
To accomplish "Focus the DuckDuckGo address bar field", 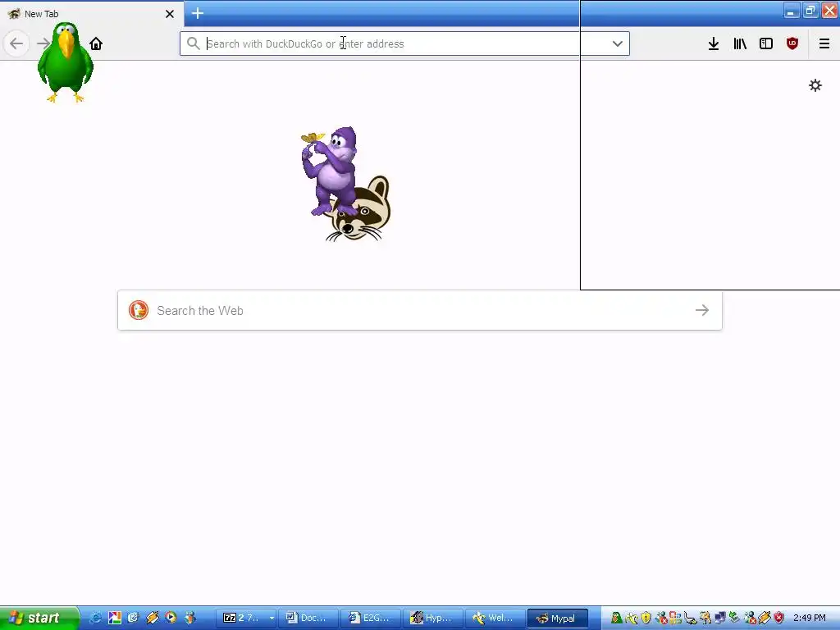I will coord(404,43).
